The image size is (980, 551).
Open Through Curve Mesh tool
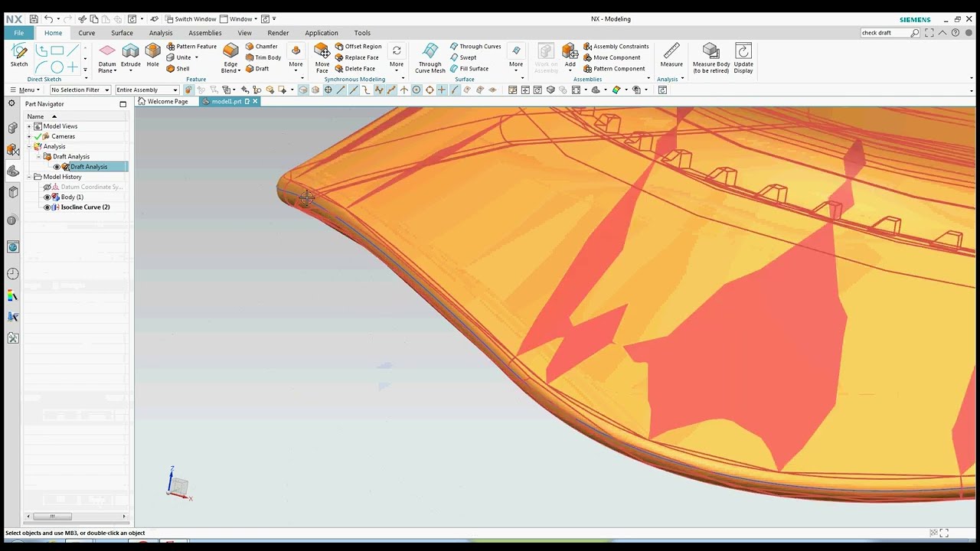point(430,58)
